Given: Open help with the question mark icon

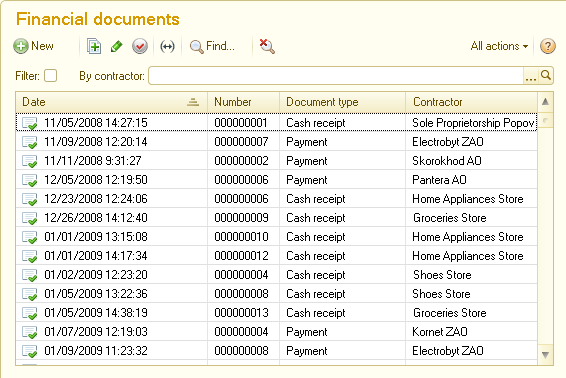Looking at the screenshot, I should (548, 46).
